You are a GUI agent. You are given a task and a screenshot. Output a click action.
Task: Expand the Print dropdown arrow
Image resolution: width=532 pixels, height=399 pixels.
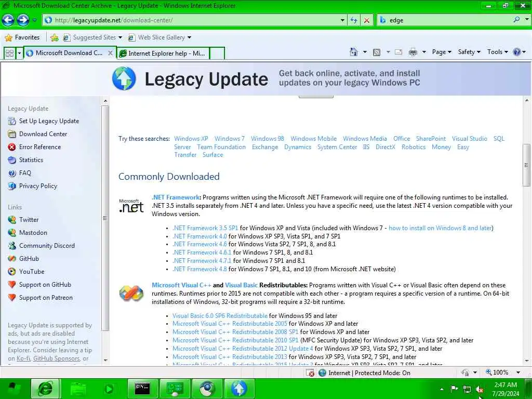click(424, 52)
